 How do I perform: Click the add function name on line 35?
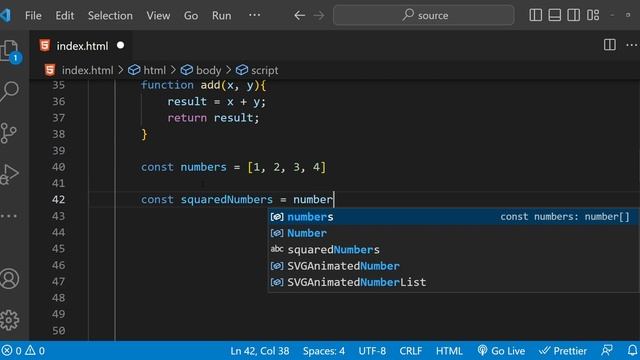210,85
